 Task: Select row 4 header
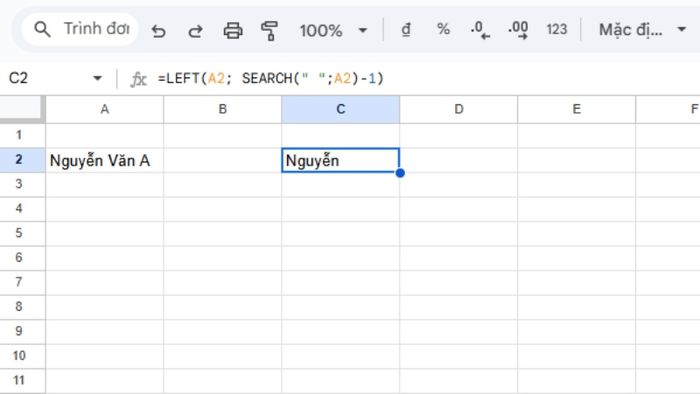point(22,209)
